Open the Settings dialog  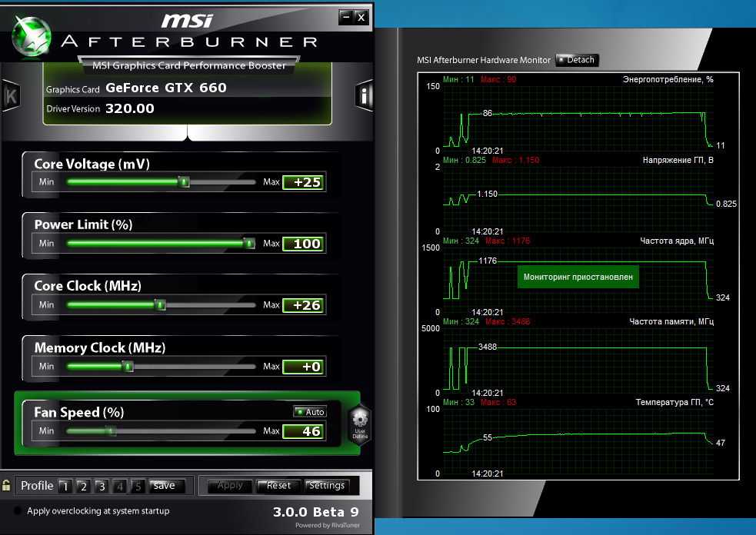pos(326,486)
